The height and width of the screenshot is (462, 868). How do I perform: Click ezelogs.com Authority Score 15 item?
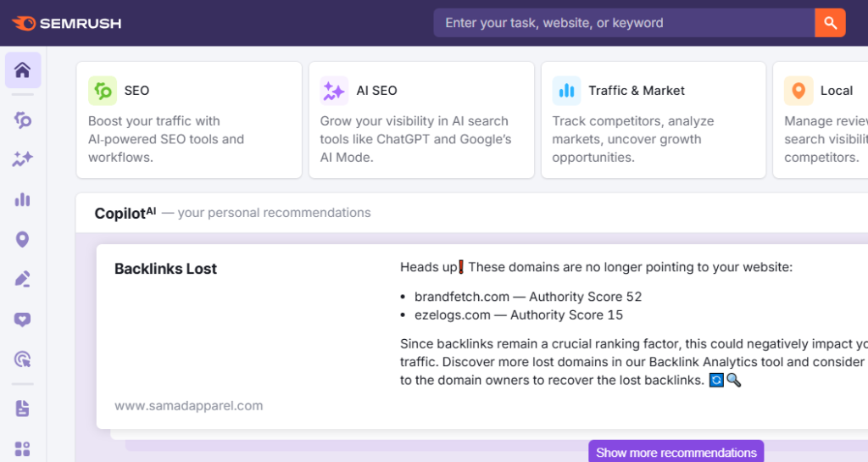pyautogui.click(x=519, y=314)
